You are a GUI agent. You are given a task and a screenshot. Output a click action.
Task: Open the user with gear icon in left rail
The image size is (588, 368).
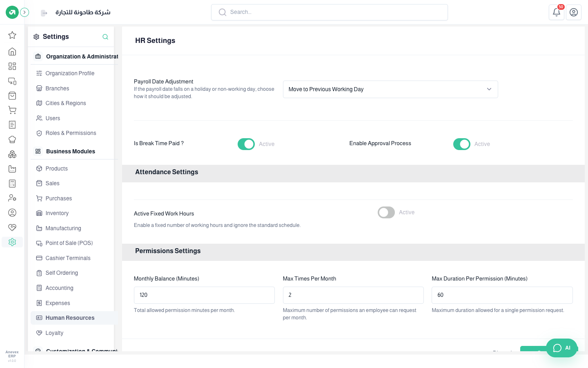tap(12, 198)
